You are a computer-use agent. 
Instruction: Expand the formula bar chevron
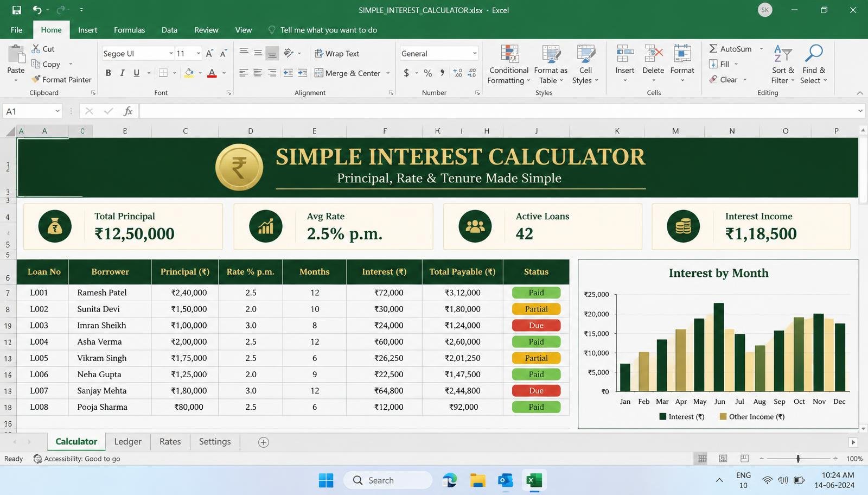tap(860, 111)
